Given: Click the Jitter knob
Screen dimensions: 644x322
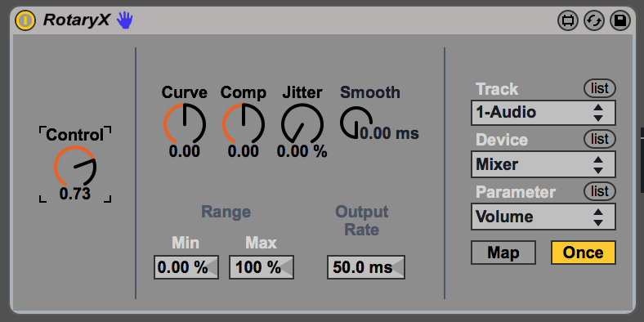Looking at the screenshot, I should click(x=302, y=124).
